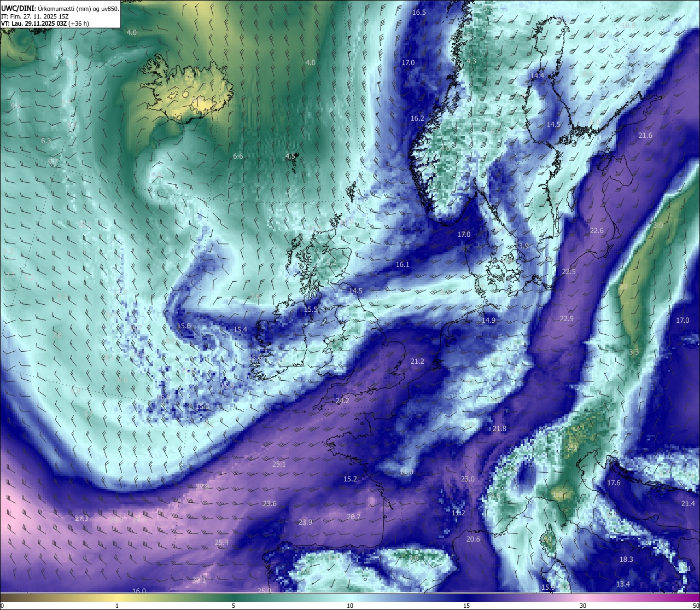Click the 22.6 value label

pyautogui.click(x=597, y=231)
